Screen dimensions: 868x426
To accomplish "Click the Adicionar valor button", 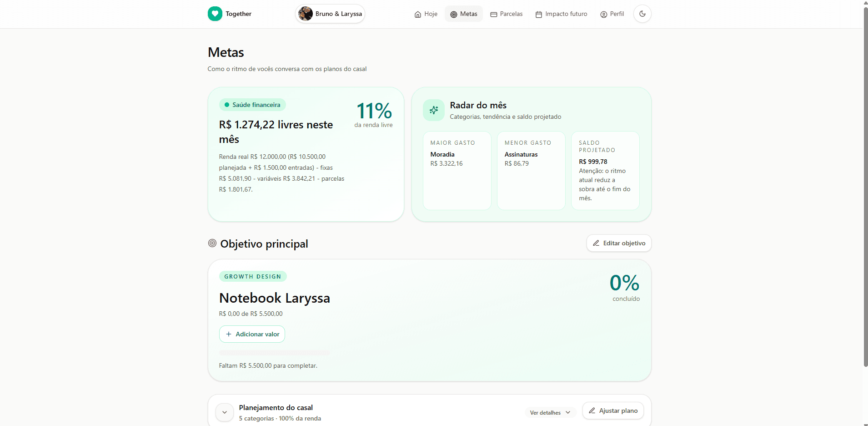I will (252, 334).
